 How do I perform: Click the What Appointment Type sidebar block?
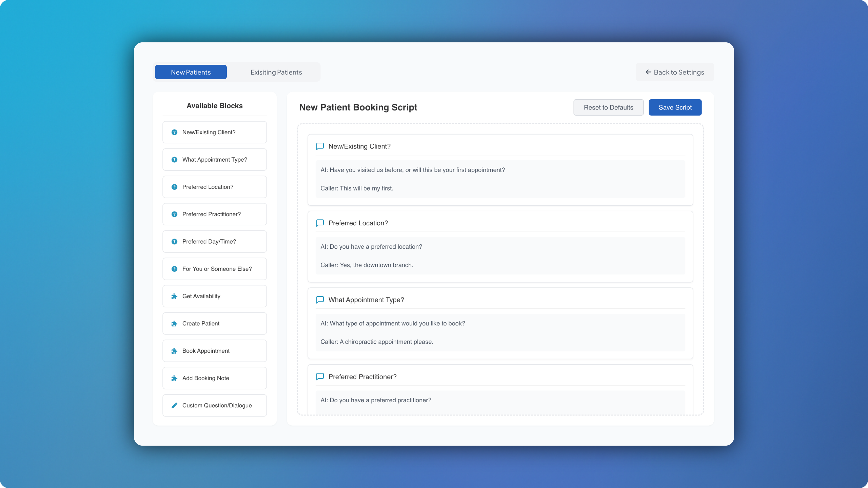[x=215, y=160]
